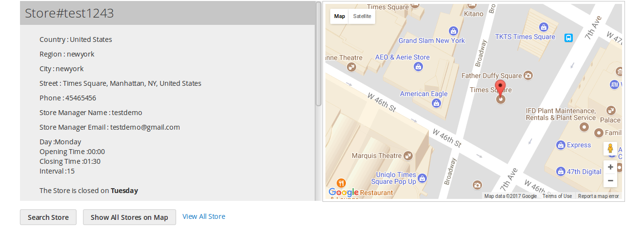Viewport: 644px width, 234px height.
Task: Open the View All Store link
Action: [204, 216]
